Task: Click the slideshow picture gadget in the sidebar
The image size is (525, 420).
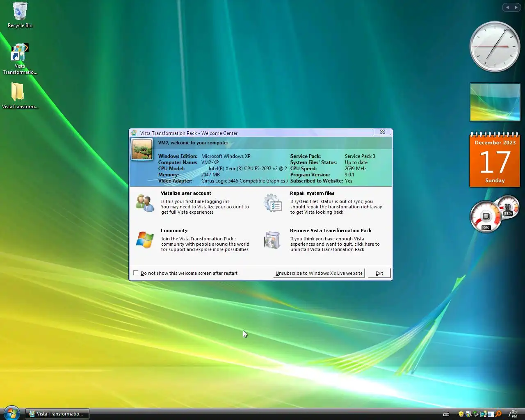Action: point(495,102)
